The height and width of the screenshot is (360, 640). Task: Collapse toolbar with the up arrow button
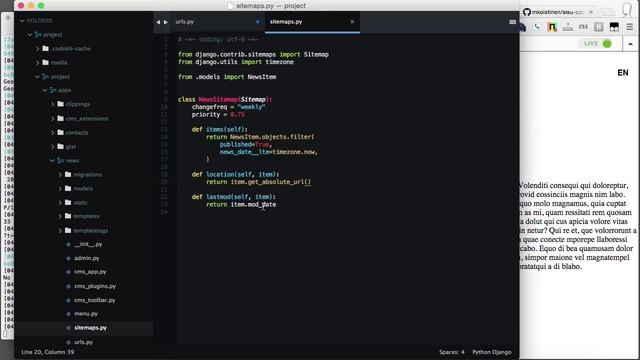pyautogui.click(x=630, y=44)
